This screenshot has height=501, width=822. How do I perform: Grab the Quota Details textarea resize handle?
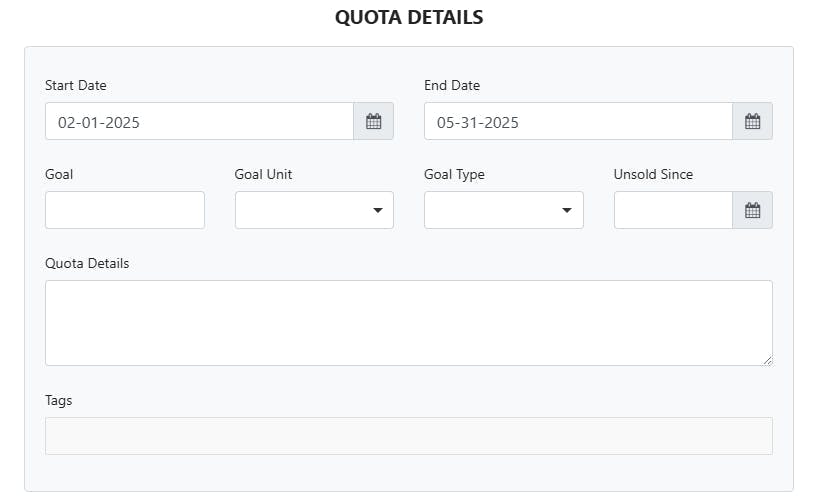(767, 360)
